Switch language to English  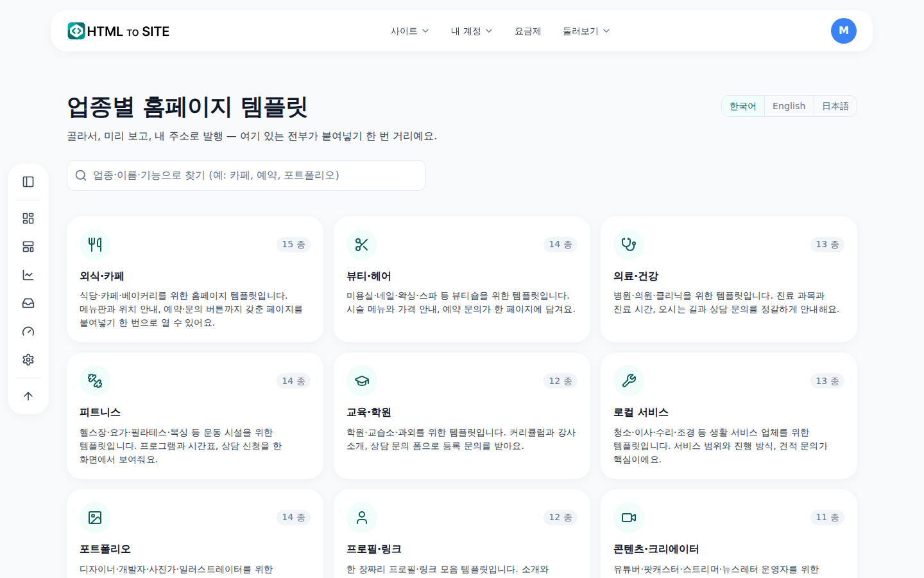pyautogui.click(x=789, y=106)
